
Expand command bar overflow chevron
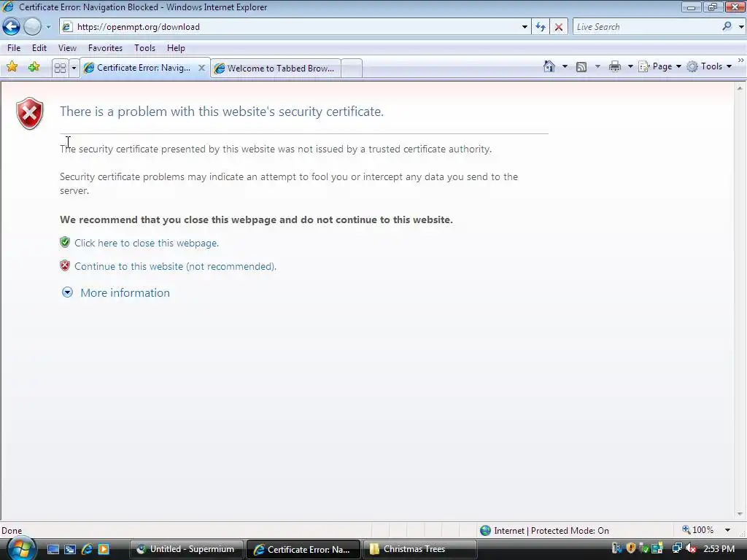coord(741,61)
